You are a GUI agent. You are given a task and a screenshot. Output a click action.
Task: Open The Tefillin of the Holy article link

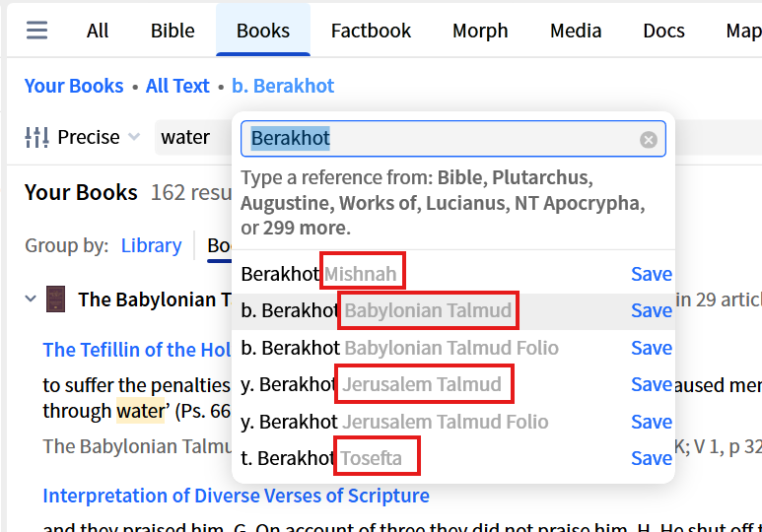pos(137,350)
